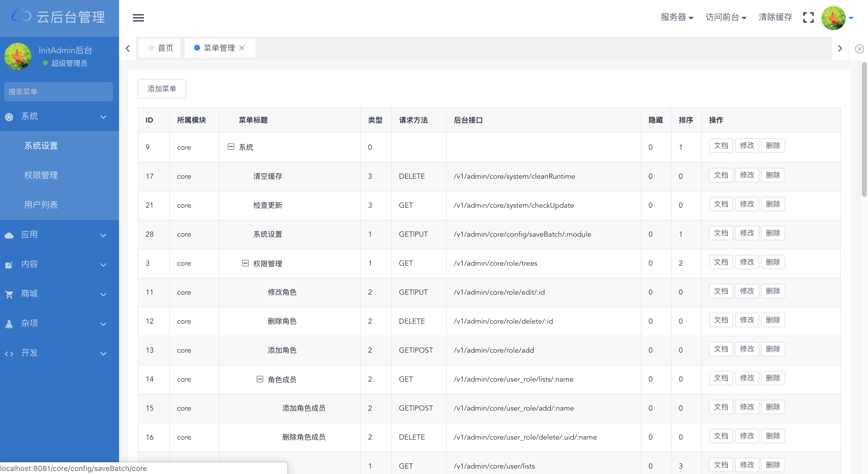Collapse the 角色成员 tree row
Screen dimensions: 868x474
tap(260, 379)
